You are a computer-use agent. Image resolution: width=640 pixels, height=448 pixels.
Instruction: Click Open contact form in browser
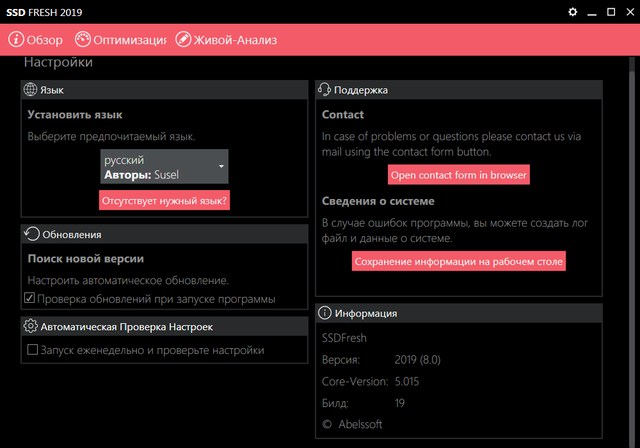click(459, 175)
